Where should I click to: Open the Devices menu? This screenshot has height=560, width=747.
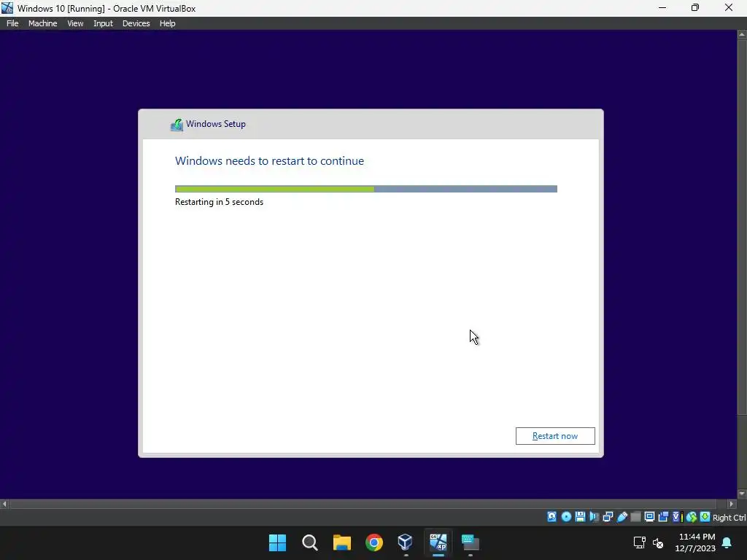tap(136, 23)
